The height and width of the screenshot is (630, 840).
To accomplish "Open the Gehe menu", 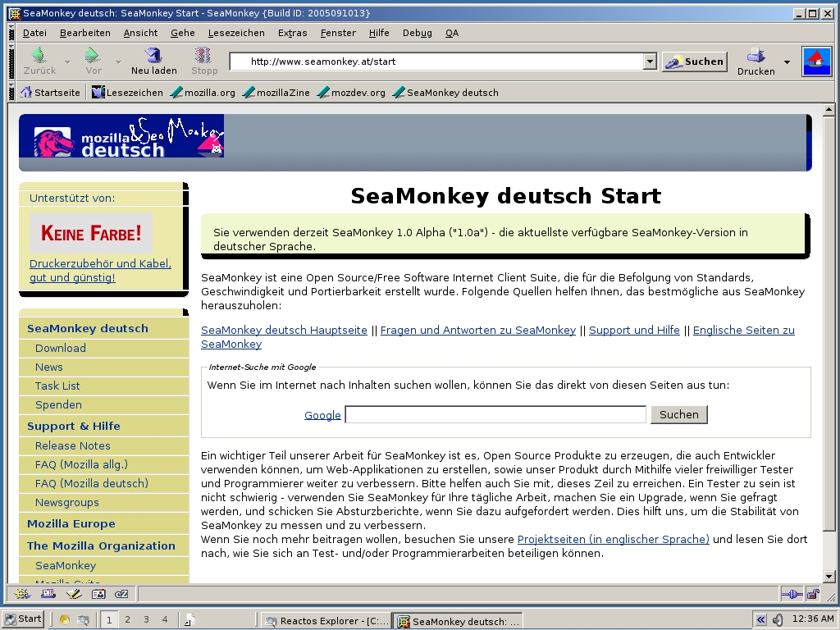I will 183,33.
